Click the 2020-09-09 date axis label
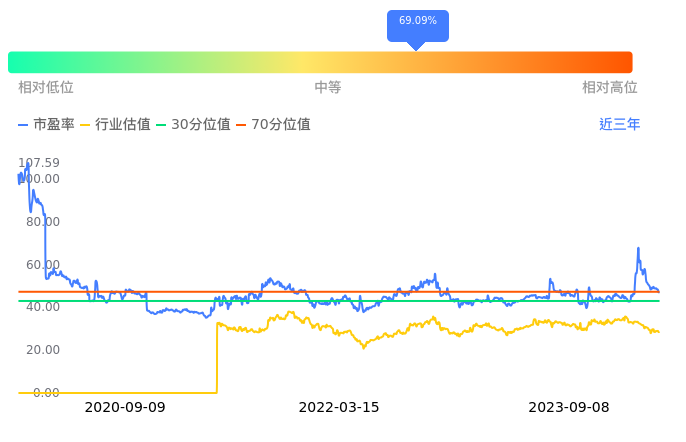The image size is (686, 442). click(x=125, y=408)
